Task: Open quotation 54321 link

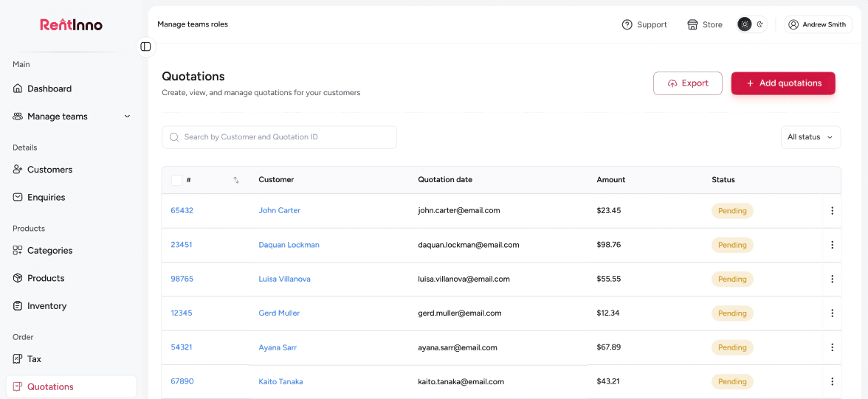Action: tap(182, 347)
